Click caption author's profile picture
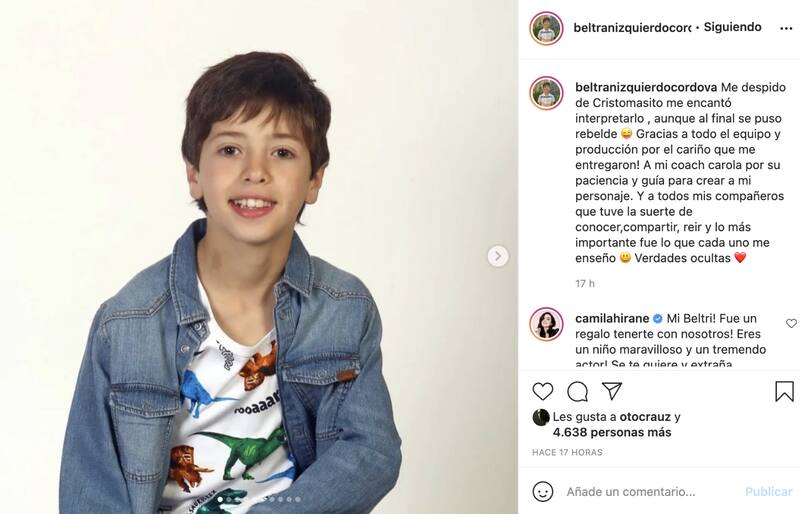This screenshot has height=514, width=800. [546, 93]
